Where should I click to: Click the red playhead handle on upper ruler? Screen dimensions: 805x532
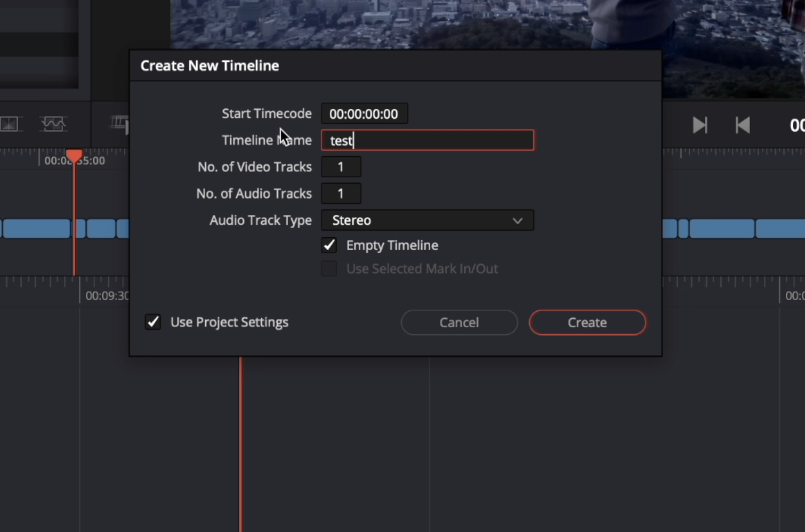tap(74, 156)
